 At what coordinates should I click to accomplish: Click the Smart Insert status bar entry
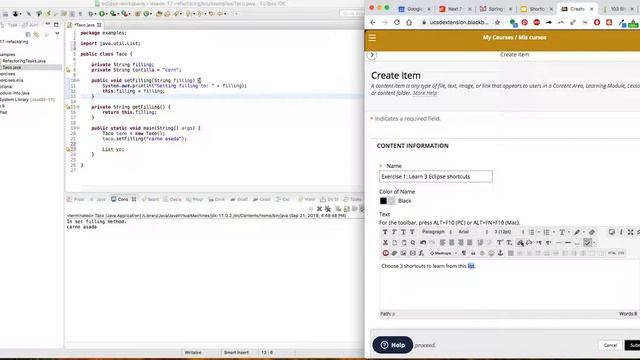[236, 352]
